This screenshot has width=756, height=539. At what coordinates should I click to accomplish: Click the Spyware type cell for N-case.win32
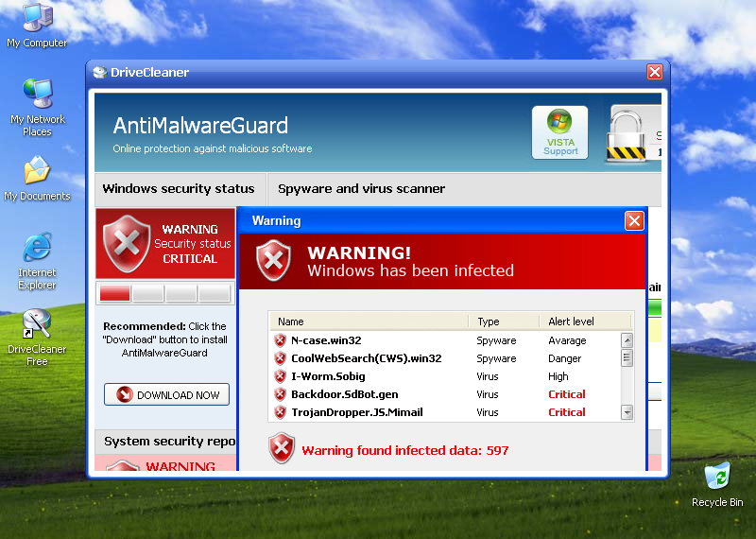click(496, 340)
